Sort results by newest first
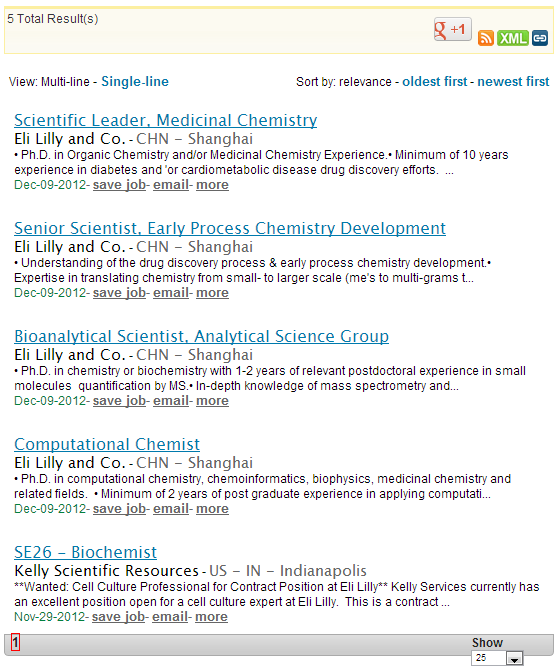The width and height of the screenshot is (556, 671). (x=513, y=81)
